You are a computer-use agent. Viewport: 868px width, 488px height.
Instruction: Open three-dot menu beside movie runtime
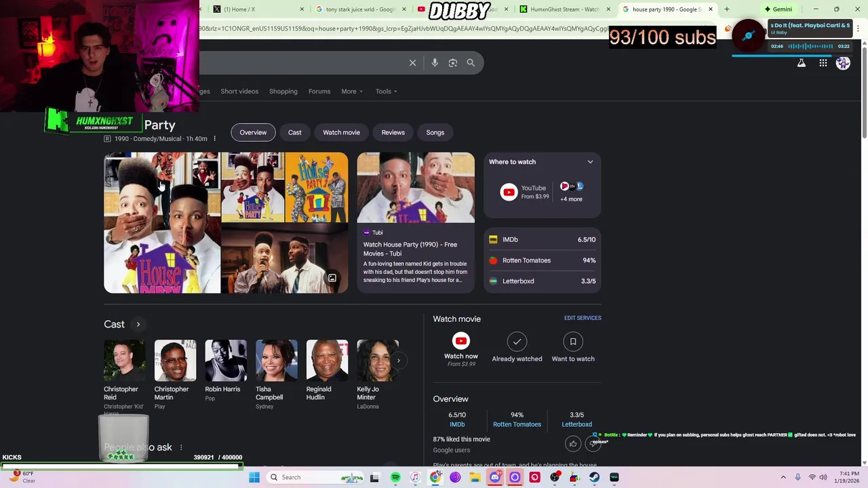(214, 139)
